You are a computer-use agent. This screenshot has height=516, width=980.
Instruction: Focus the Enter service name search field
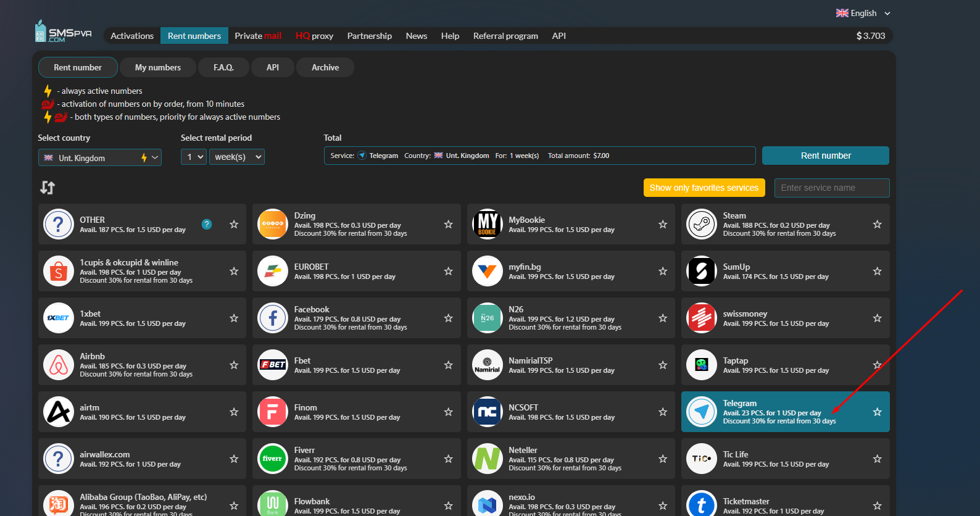832,188
